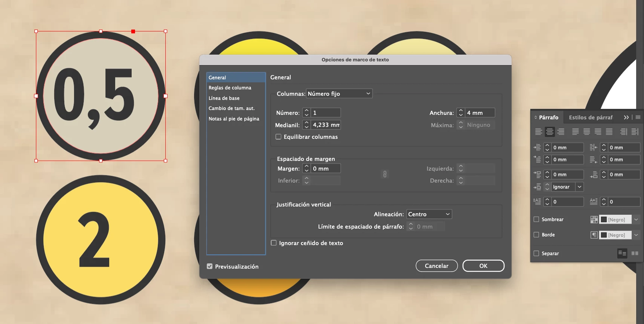Click the left indent icon
The height and width of the screenshot is (324, 644).
(x=537, y=147)
